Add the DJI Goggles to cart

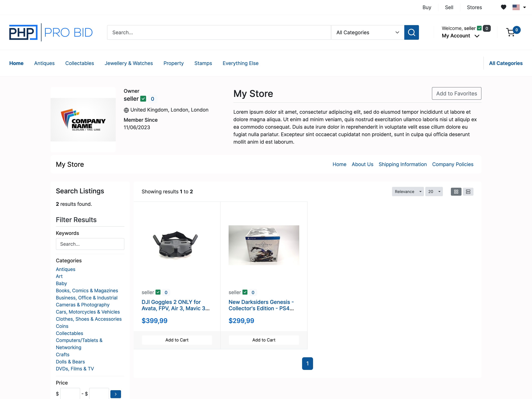[177, 340]
